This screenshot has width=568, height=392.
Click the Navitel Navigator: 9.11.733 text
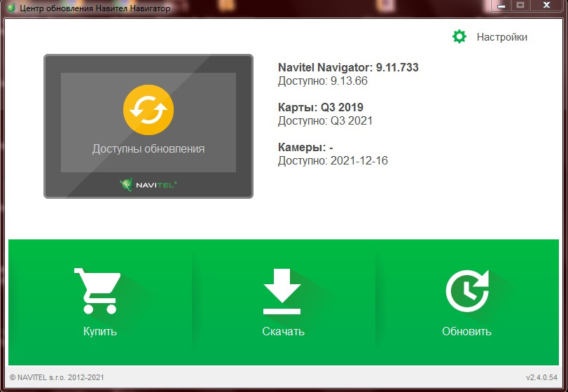click(348, 67)
